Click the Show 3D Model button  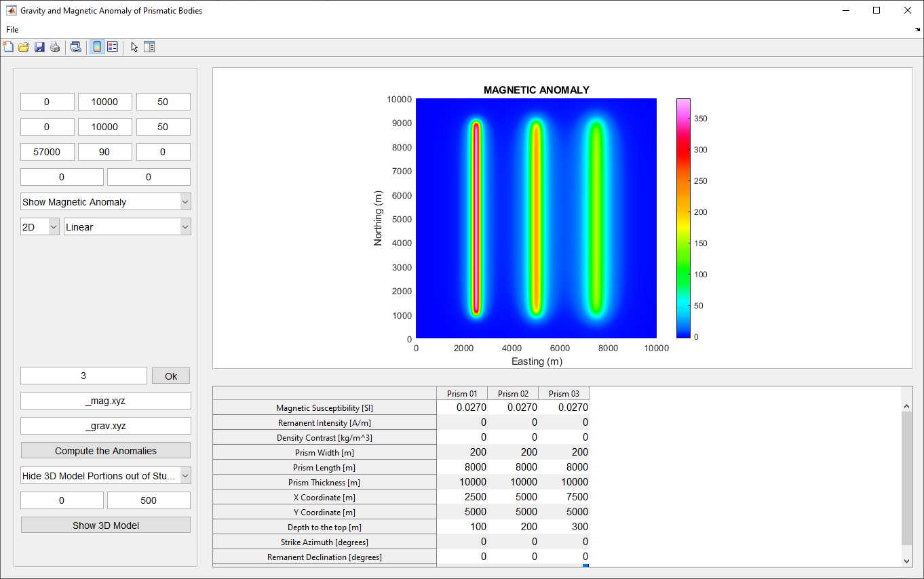click(106, 525)
